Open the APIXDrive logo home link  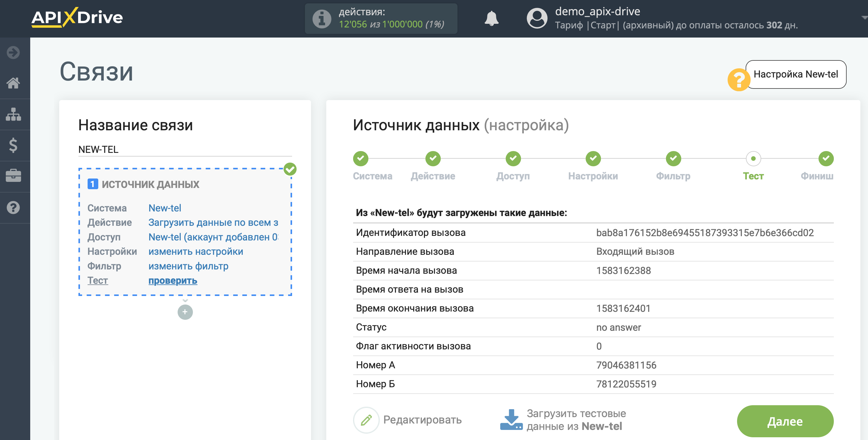pyautogui.click(x=77, y=17)
